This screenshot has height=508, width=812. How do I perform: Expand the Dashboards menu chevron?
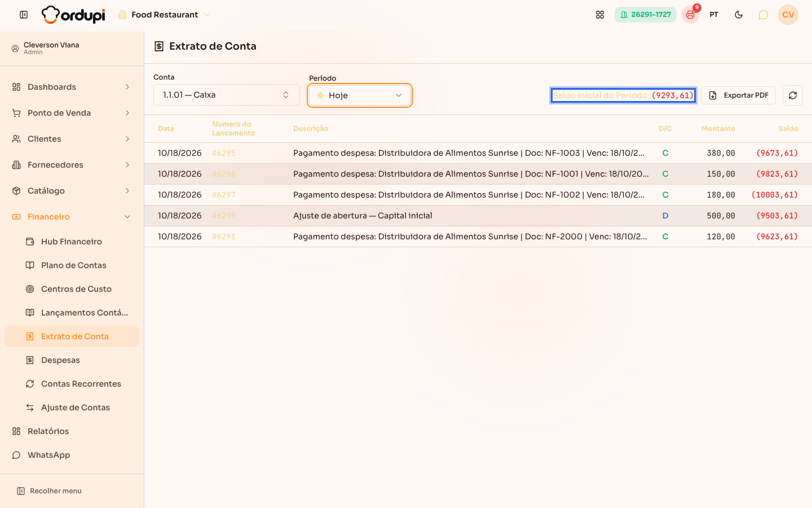click(x=127, y=87)
